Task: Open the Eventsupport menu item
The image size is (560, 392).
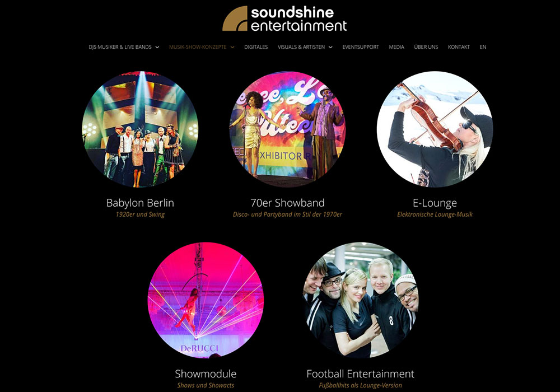Action: coord(361,47)
